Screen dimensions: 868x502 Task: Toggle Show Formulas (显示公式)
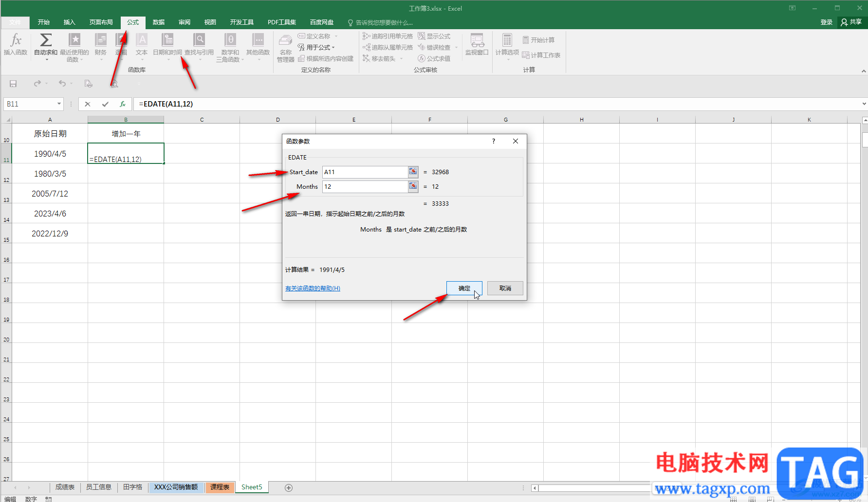(434, 36)
